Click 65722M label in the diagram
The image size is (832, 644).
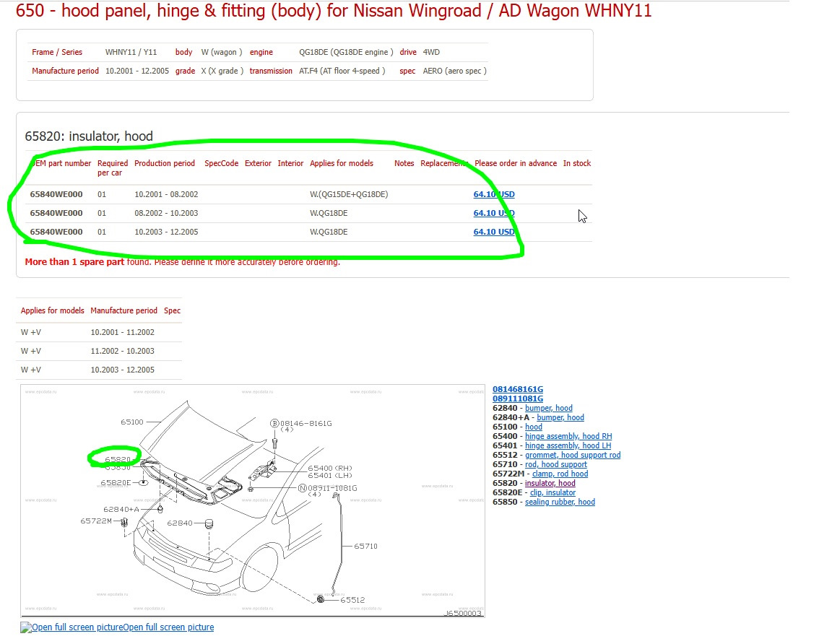96,521
